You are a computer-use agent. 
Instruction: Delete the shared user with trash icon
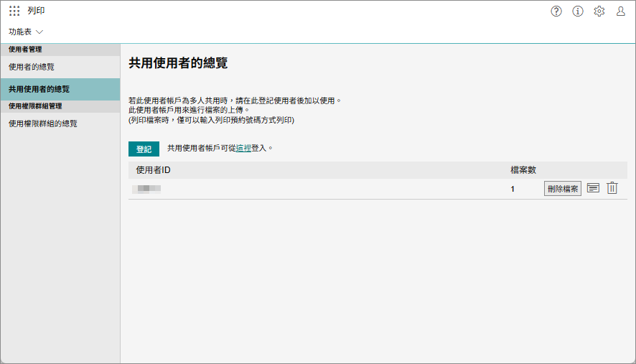612,188
